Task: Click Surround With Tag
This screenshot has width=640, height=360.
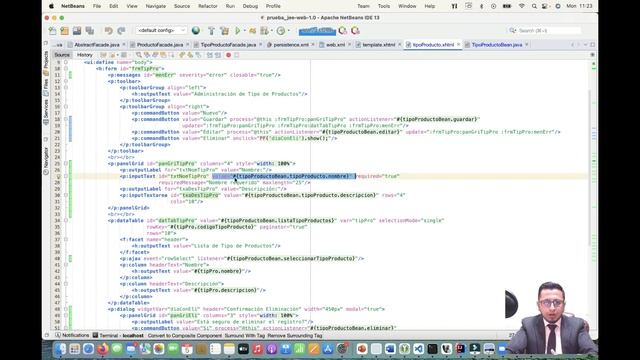Action: 245,336
